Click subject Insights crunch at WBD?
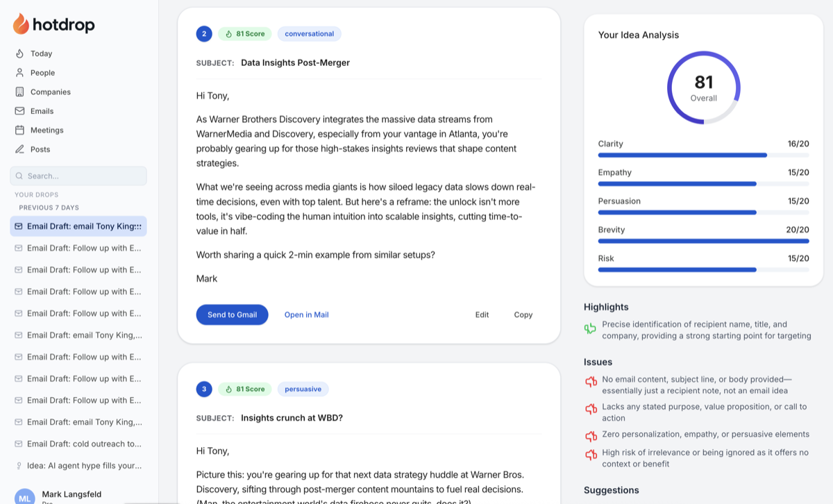Screen dimensions: 833x504 pos(292,418)
